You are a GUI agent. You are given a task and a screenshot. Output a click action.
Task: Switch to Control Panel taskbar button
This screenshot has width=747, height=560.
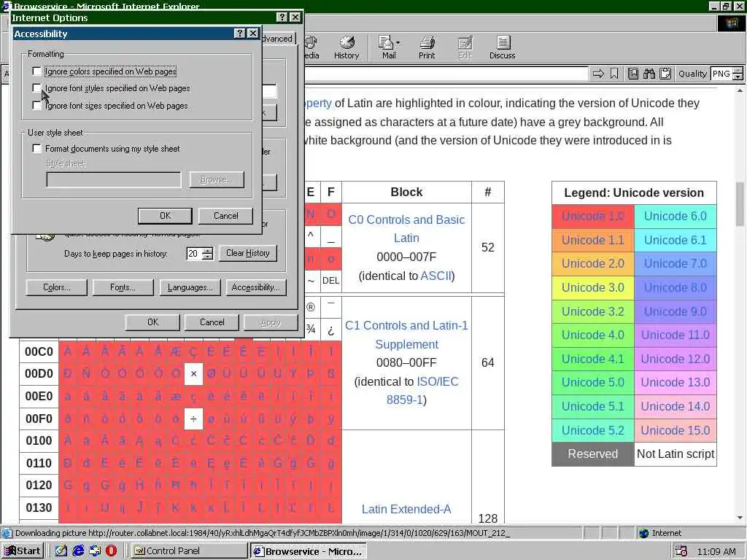188,551
